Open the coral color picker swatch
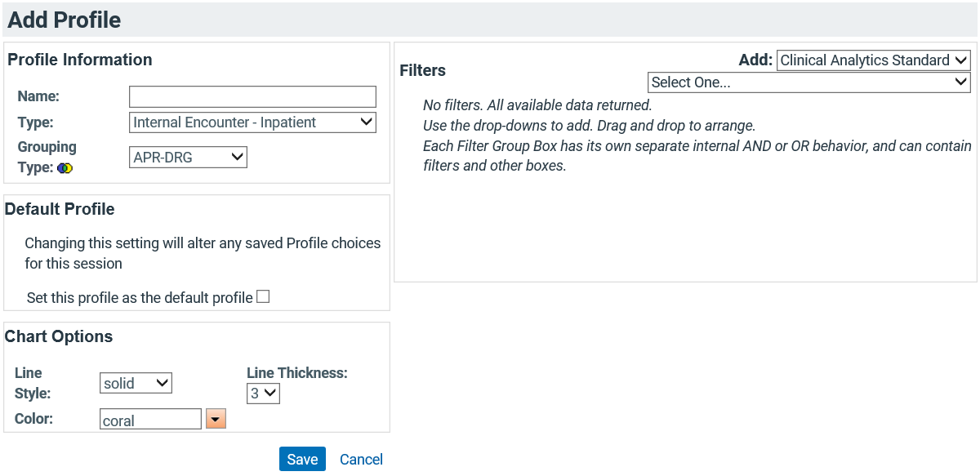This screenshot has width=980, height=476. pos(216,419)
